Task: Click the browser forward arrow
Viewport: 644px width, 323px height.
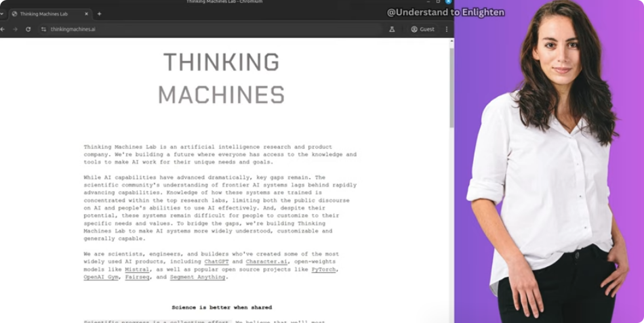Action: [15, 29]
